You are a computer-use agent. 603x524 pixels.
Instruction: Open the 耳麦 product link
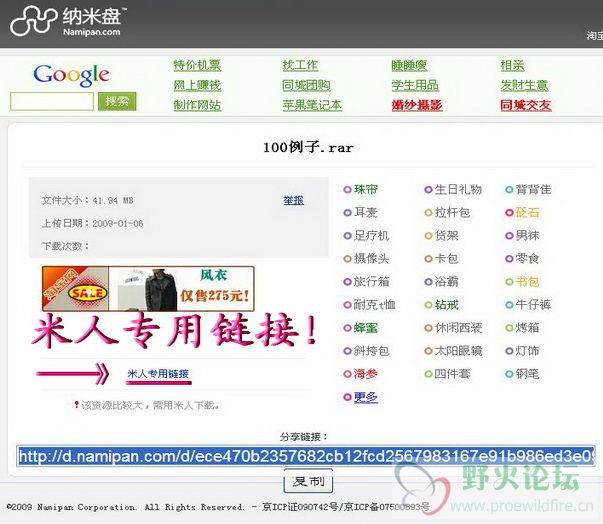pyautogui.click(x=366, y=212)
